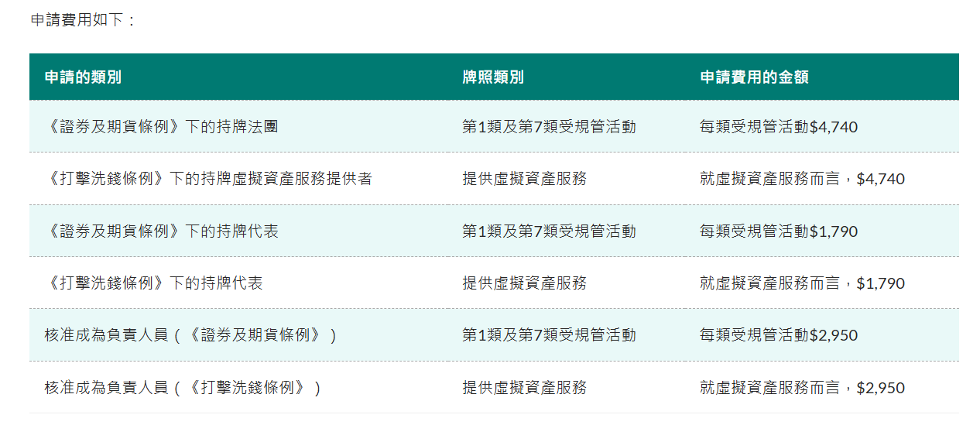Select 核准成為負責人員（《證券及期貨條例》）cell
The image size is (980, 425).
pos(190,335)
